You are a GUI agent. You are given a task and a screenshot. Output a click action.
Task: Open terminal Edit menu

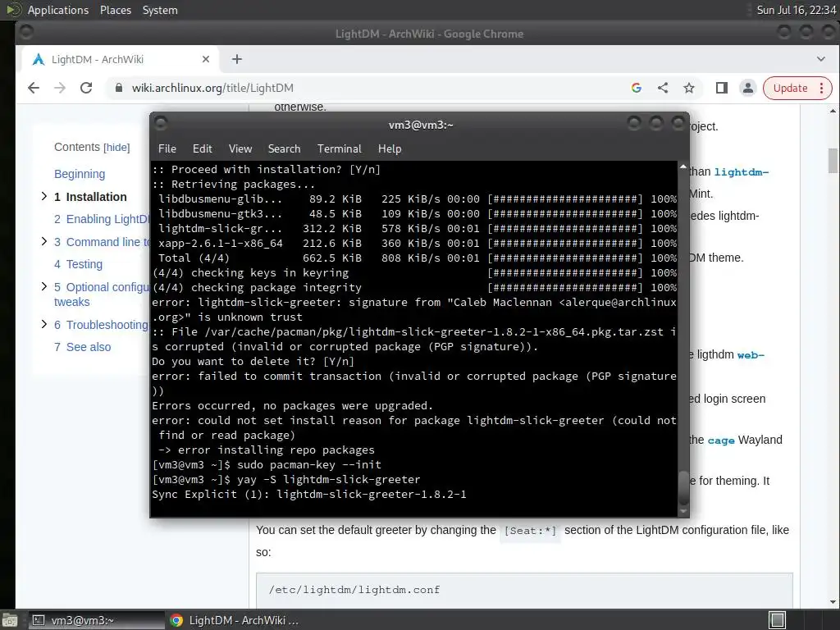pos(202,149)
